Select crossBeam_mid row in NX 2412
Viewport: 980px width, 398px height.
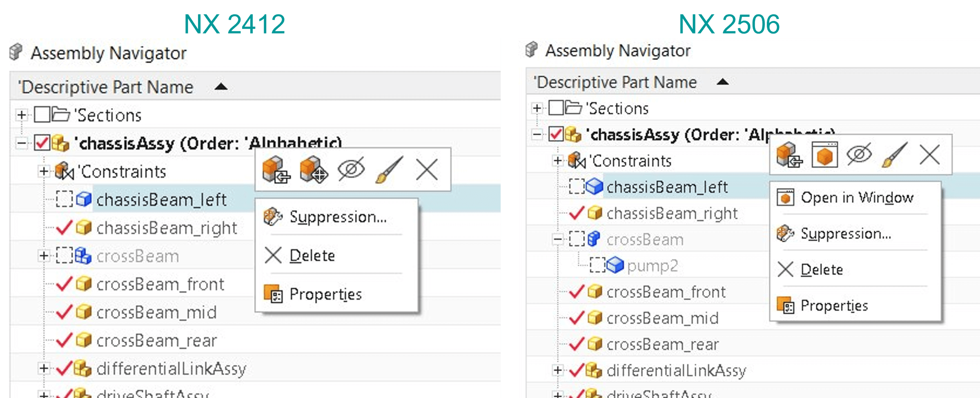pyautogui.click(x=156, y=312)
